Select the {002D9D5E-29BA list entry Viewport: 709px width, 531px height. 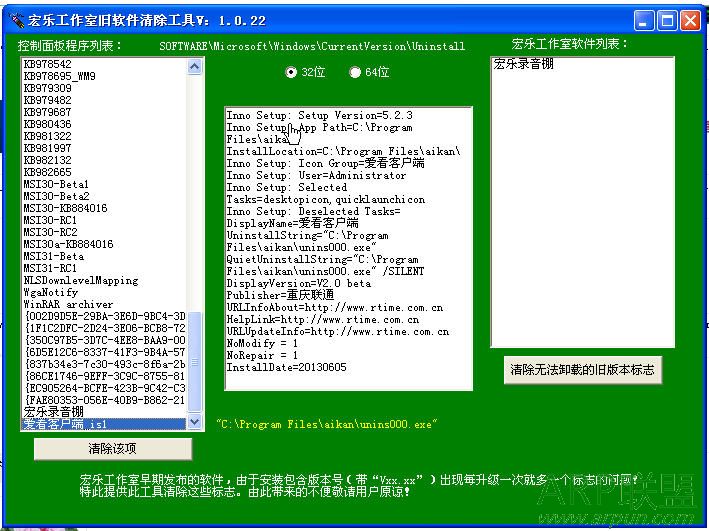(104, 316)
